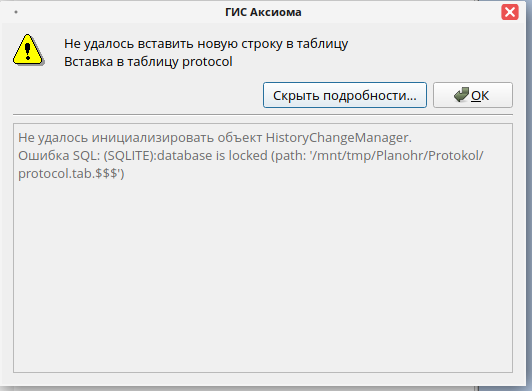This screenshot has width=532, height=391.
Task: Click the Не удалось инициализировать объект text
Action: [140, 138]
